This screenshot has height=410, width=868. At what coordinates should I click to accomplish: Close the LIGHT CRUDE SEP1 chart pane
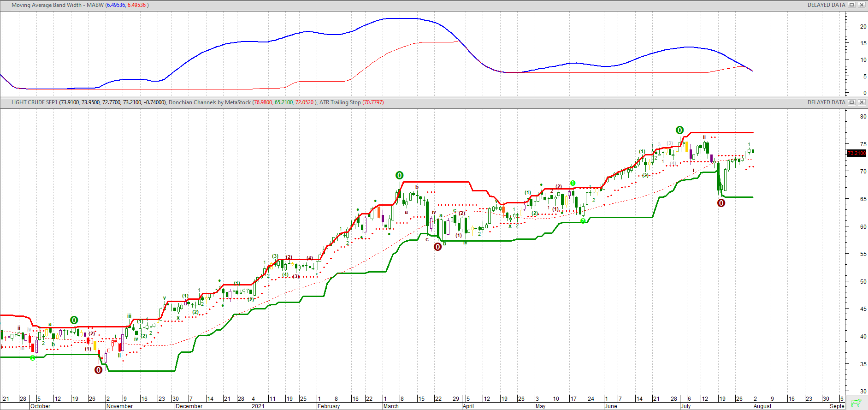[x=861, y=102]
